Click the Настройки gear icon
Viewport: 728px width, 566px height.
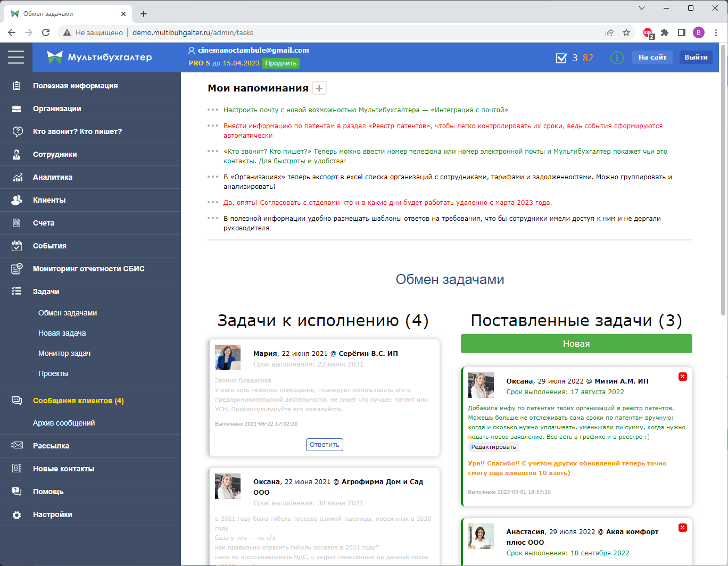point(17,514)
